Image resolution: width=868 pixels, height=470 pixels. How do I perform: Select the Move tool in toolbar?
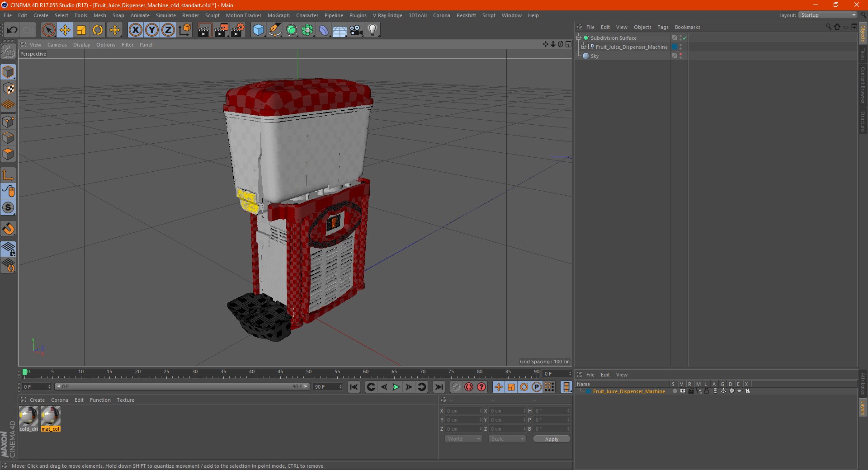pyautogui.click(x=65, y=30)
